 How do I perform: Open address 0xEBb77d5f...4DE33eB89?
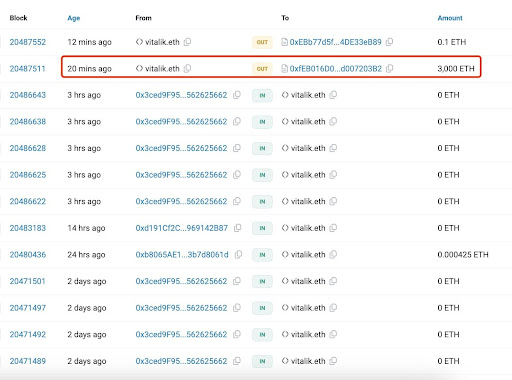(x=335, y=42)
